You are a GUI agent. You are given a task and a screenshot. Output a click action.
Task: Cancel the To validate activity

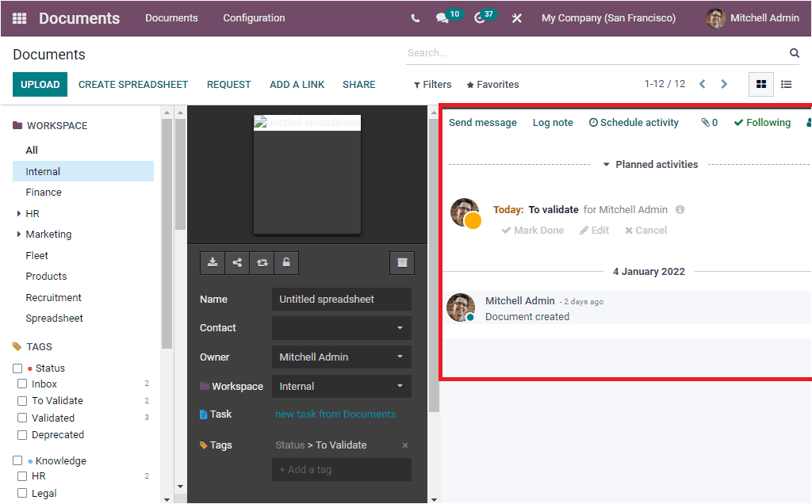645,231
